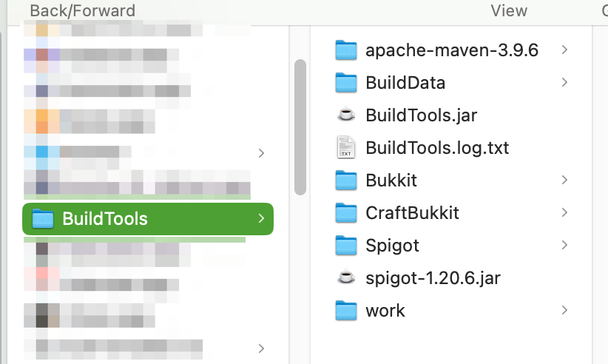Click the Spigot folder icon
This screenshot has height=364, width=608.
coord(346,245)
